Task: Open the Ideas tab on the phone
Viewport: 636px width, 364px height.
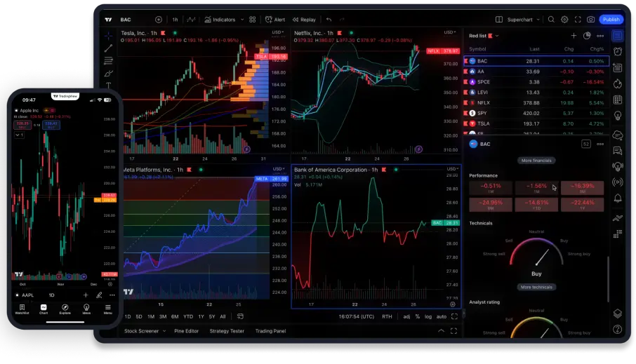Action: click(x=86, y=309)
